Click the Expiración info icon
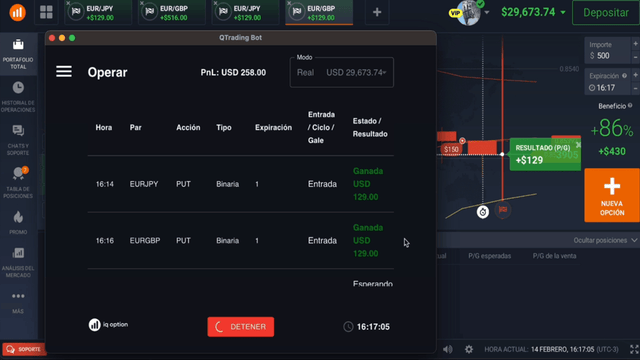This screenshot has height=360, width=640. tap(624, 76)
